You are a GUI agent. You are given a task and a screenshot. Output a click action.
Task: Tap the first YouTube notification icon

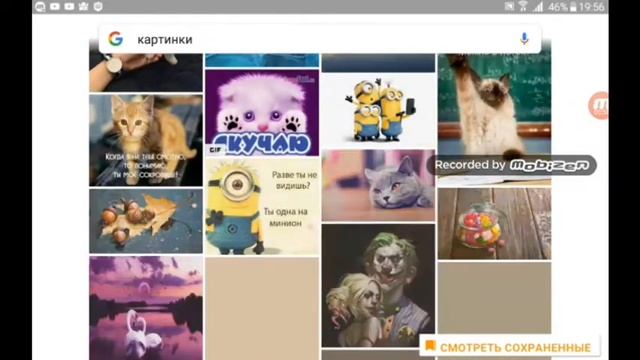[x=55, y=7]
